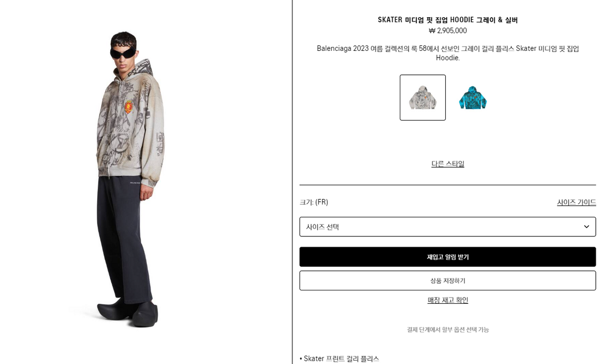Image resolution: width=598 pixels, height=364 pixels.
Task: Click the chevron arrow in size selector
Action: point(586,227)
